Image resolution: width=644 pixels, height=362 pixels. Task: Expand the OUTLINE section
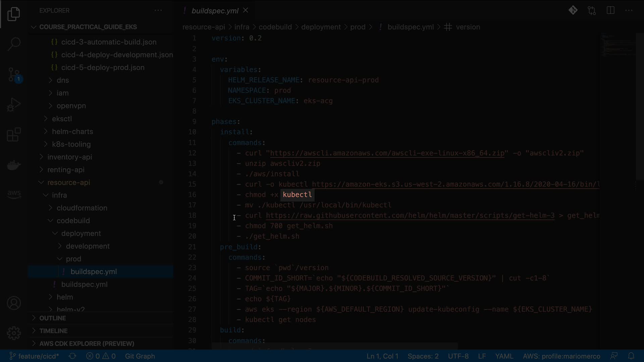click(53, 318)
